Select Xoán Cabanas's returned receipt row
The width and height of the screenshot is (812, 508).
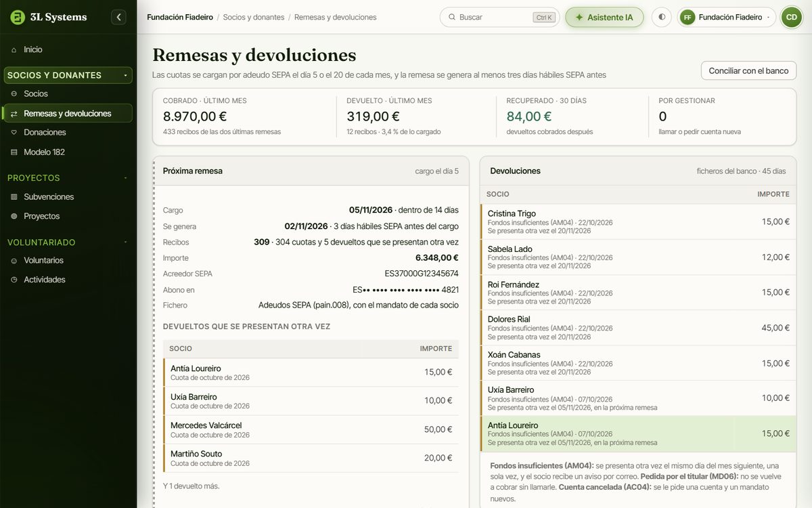pyautogui.click(x=638, y=363)
